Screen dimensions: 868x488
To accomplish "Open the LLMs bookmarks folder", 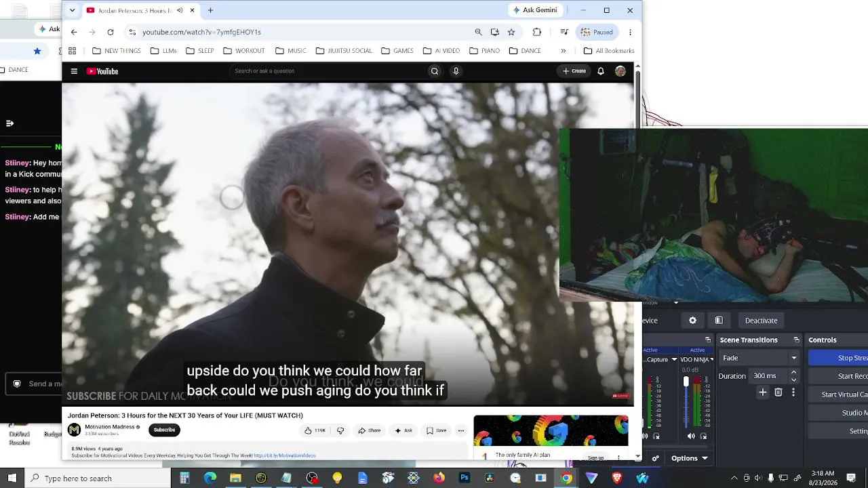I will [163, 51].
